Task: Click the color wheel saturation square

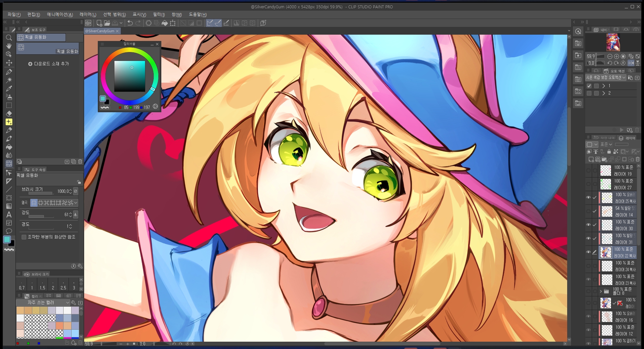Action: 129,76
